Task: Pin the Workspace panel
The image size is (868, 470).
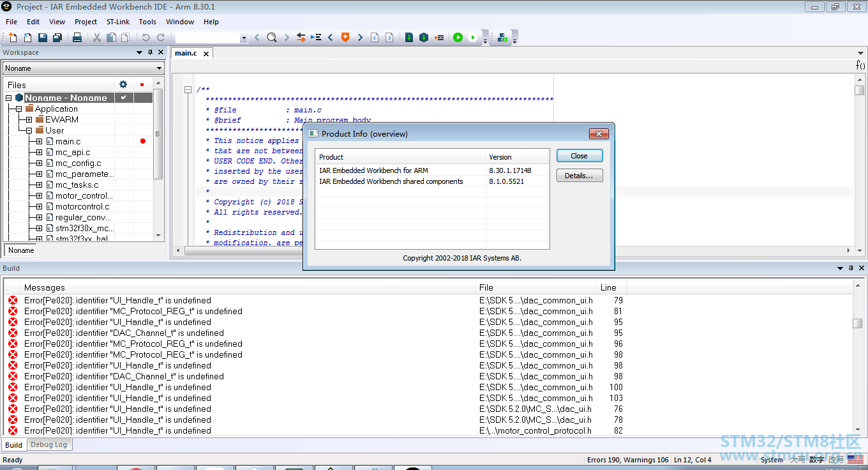Action: point(150,52)
